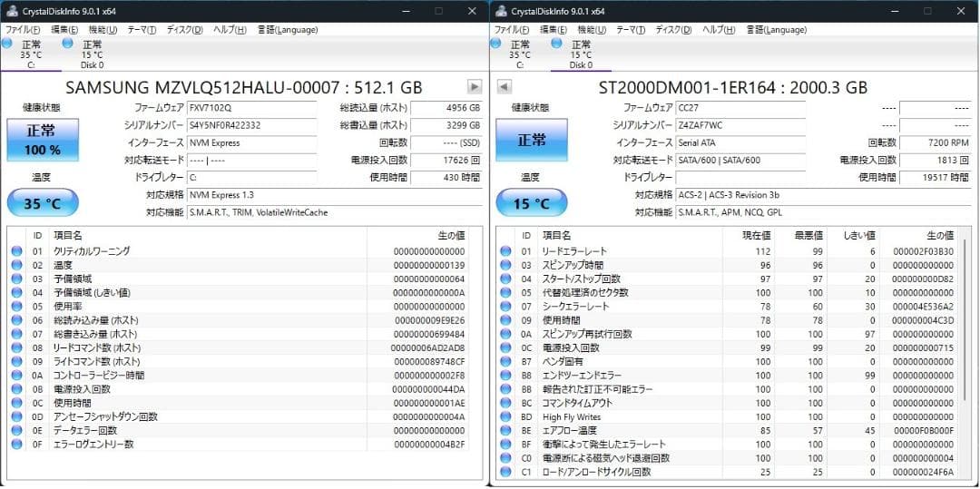Open ディスク menu in right window
This screenshot has width=980, height=489.
point(673,29)
